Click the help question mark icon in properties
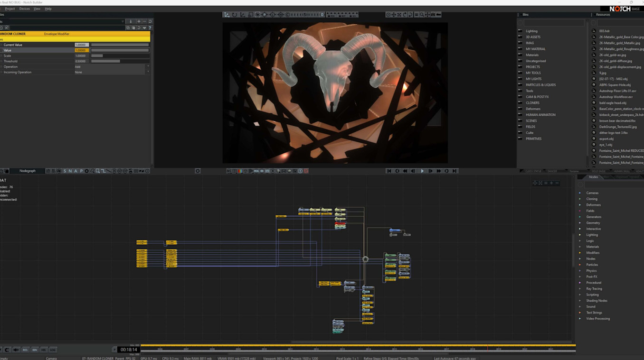Screen dimensions: 644x360 pyautogui.click(x=150, y=28)
